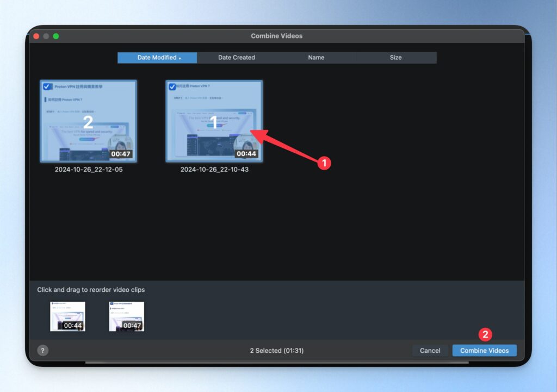Screen dimensions: 557x392
Task: Sort clips by Size
Action: coord(396,58)
